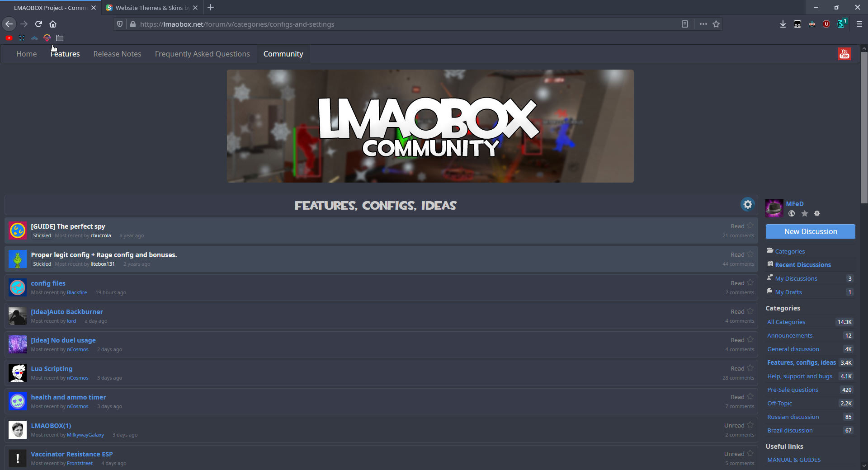Open Categories sidebar link
The height and width of the screenshot is (470, 868).
click(x=789, y=251)
